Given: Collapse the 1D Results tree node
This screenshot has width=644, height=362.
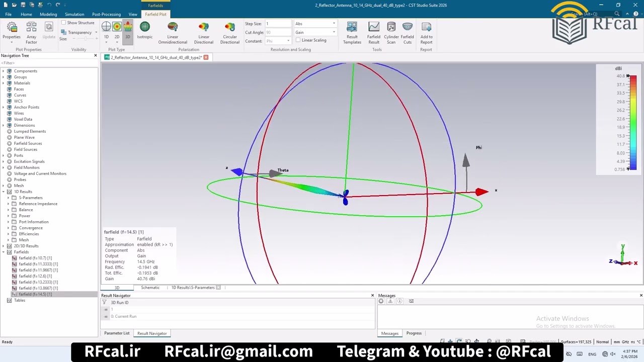Looking at the screenshot, I should [3, 192].
